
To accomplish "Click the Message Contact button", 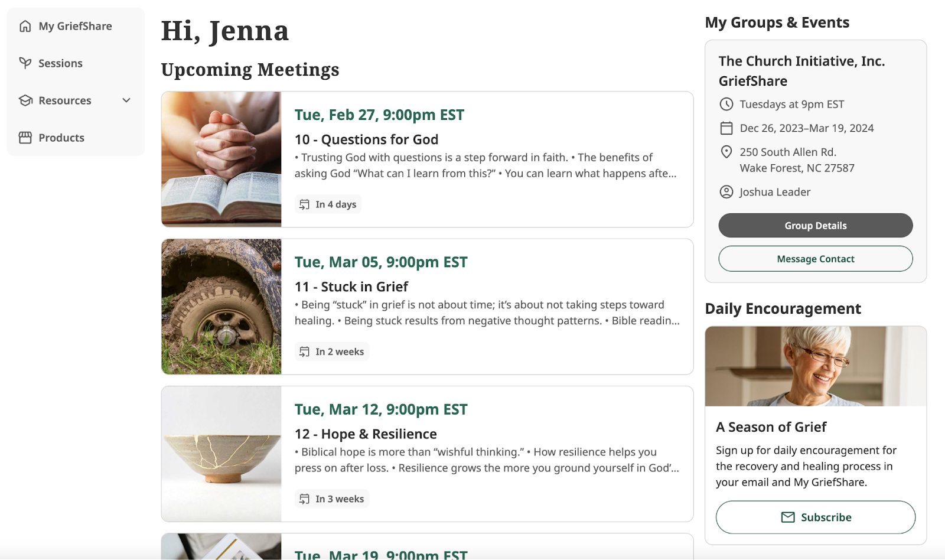I will (x=816, y=259).
